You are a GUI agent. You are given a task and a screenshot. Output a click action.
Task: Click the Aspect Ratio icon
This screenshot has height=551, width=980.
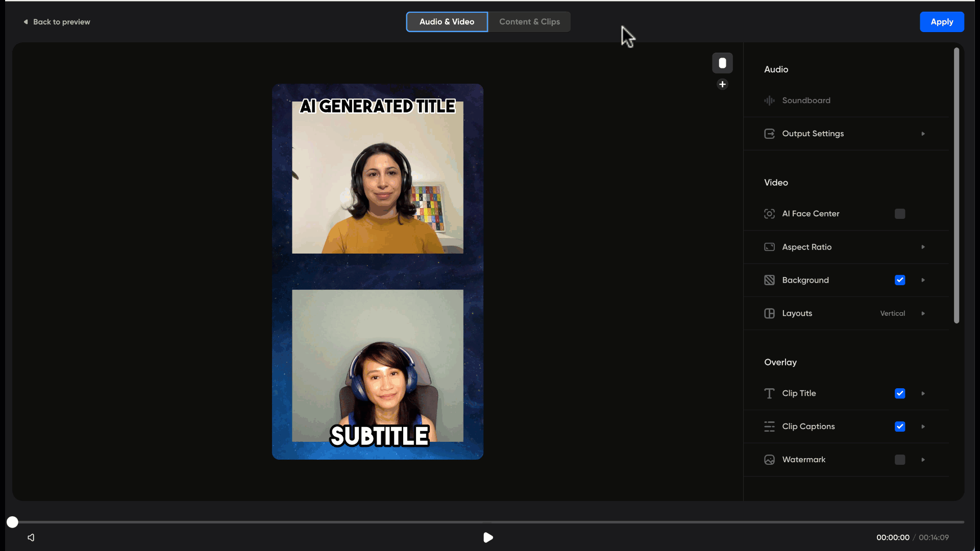(769, 247)
